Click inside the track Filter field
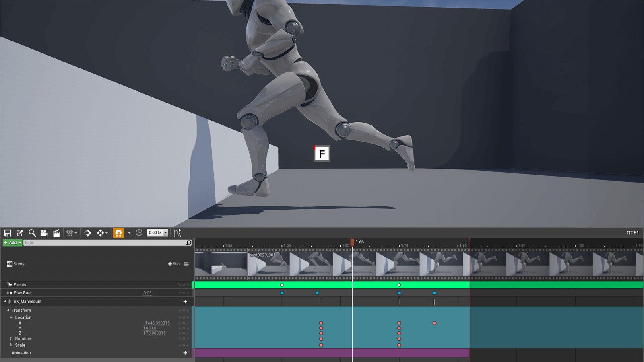This screenshot has width=644, height=362. (101, 242)
